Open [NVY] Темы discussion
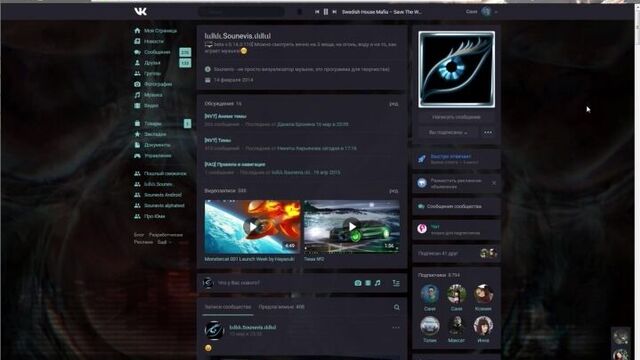The width and height of the screenshot is (640, 360). point(218,140)
